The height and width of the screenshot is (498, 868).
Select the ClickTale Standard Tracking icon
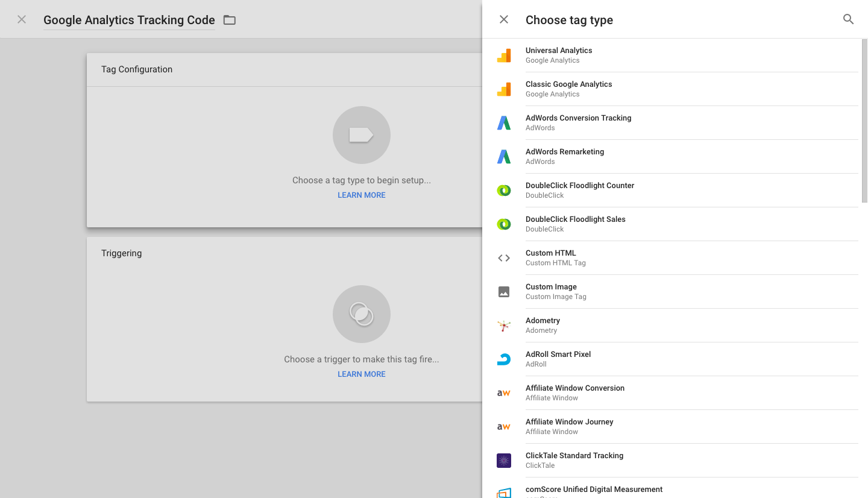tap(504, 461)
